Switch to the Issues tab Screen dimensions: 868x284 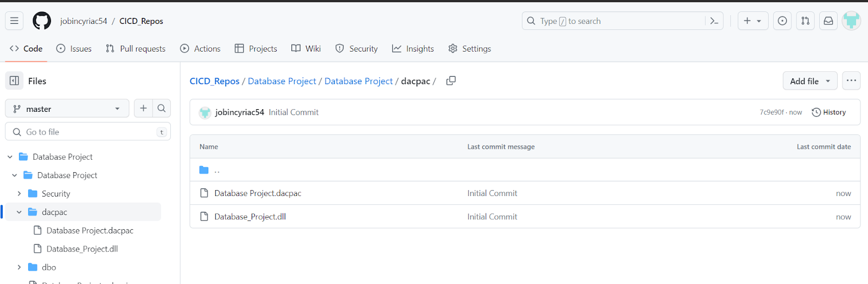pyautogui.click(x=74, y=48)
